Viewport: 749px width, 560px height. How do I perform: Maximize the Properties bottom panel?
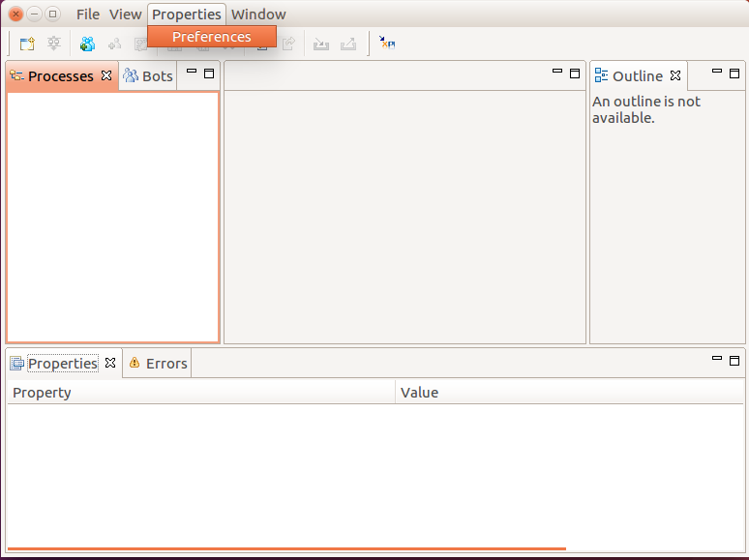(734, 360)
